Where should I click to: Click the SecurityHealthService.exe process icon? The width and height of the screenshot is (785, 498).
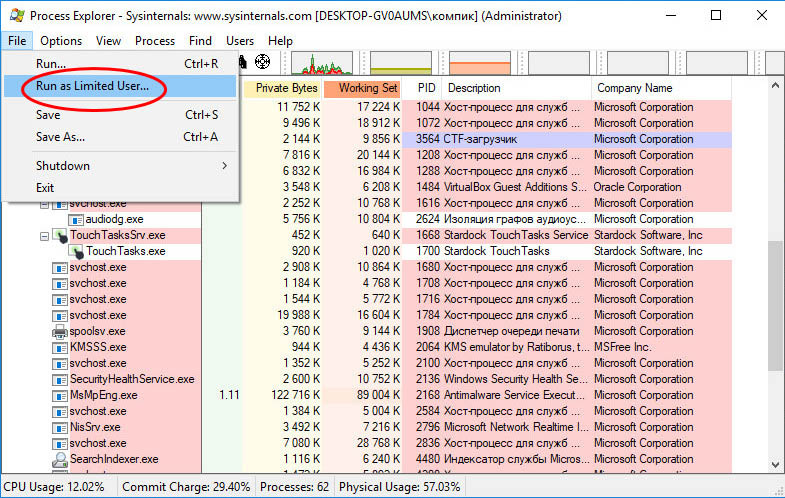click(x=60, y=379)
